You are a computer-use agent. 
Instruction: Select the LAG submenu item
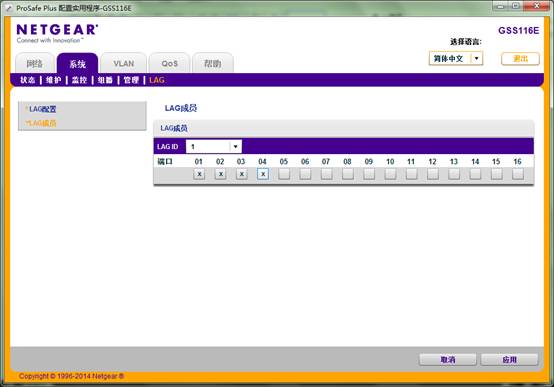point(157,80)
